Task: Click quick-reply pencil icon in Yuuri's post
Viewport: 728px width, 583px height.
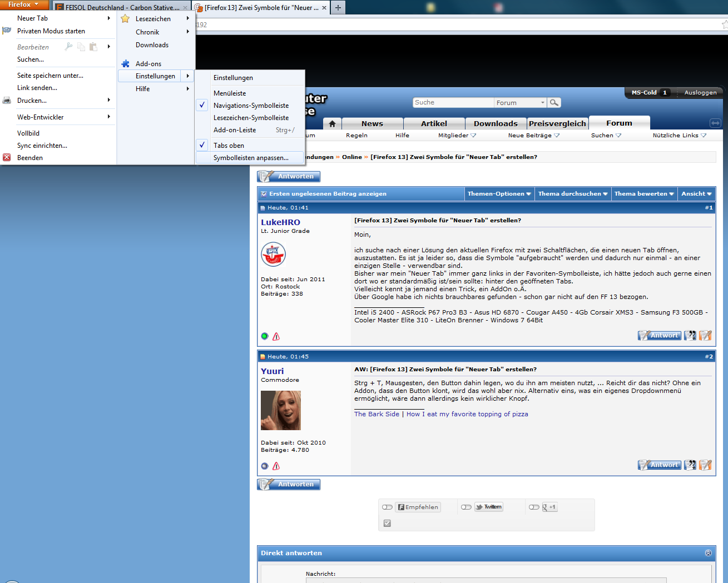Action: click(x=705, y=465)
